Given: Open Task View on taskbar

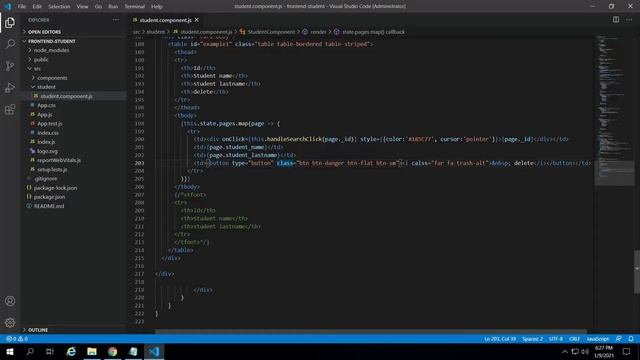Looking at the screenshot, I should (50, 351).
